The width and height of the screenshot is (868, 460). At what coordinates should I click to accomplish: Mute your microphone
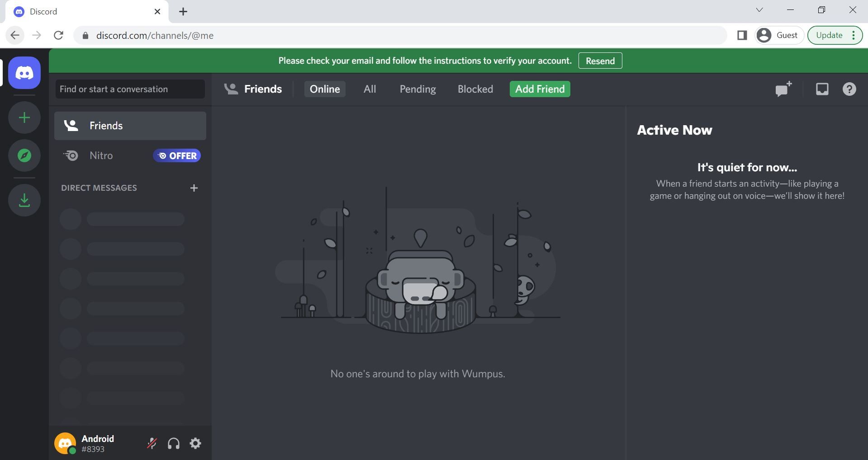coord(152,443)
